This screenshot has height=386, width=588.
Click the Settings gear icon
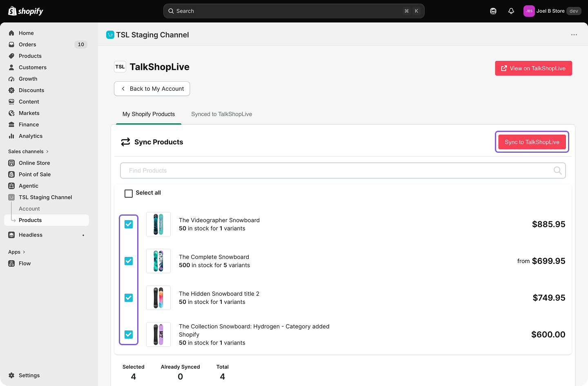point(11,375)
